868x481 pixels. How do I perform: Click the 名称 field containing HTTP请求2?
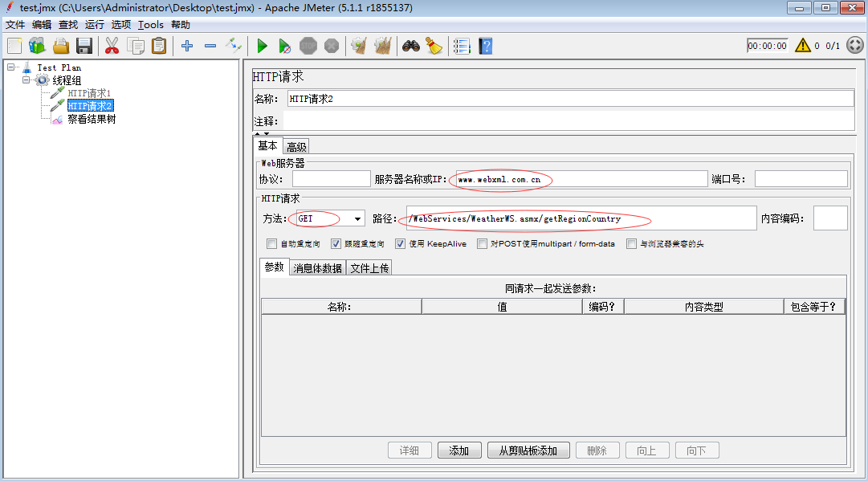point(571,99)
